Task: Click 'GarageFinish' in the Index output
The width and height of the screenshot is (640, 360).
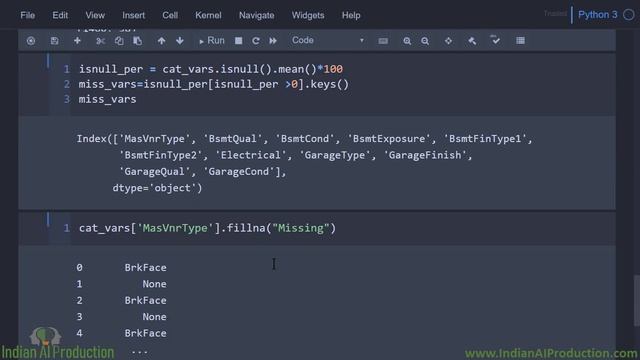Action: [425, 155]
